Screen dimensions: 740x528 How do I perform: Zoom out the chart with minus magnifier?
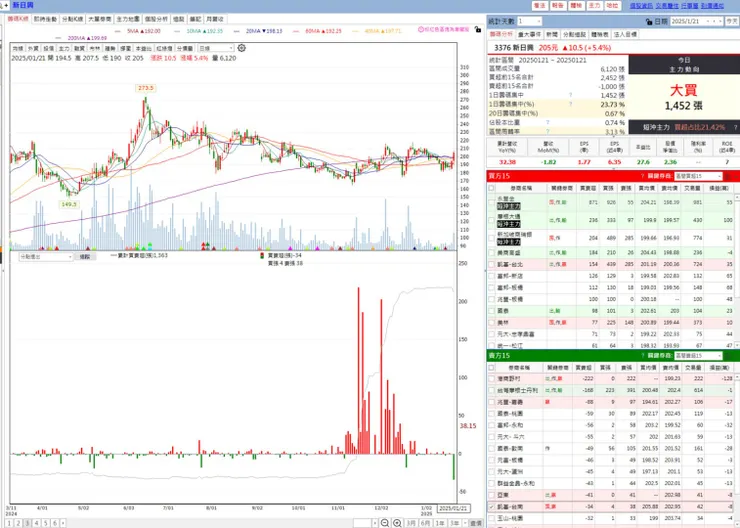[x=385, y=523]
